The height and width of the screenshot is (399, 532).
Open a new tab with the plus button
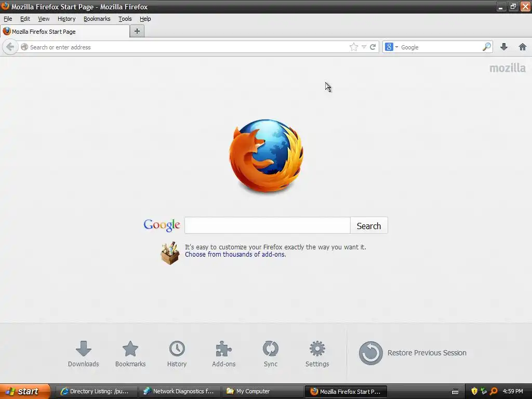point(137,31)
